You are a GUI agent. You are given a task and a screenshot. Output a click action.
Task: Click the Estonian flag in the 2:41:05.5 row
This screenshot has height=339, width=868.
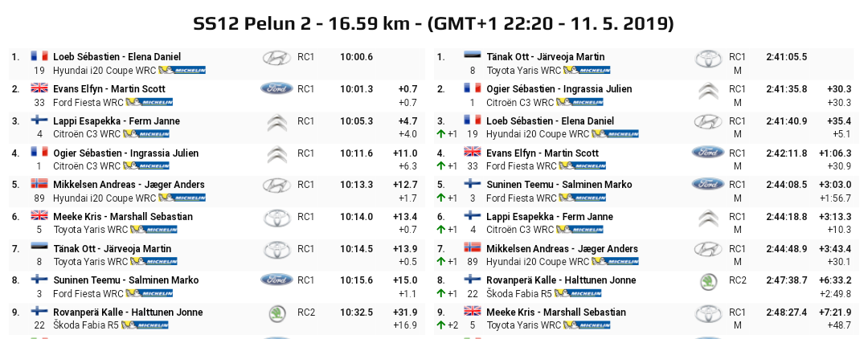(x=472, y=57)
